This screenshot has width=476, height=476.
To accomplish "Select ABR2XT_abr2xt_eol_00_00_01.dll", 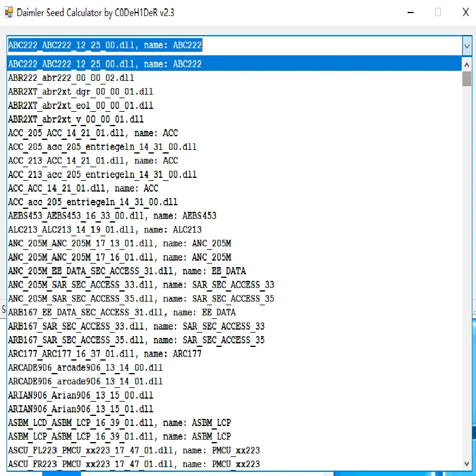I will coord(234,105).
